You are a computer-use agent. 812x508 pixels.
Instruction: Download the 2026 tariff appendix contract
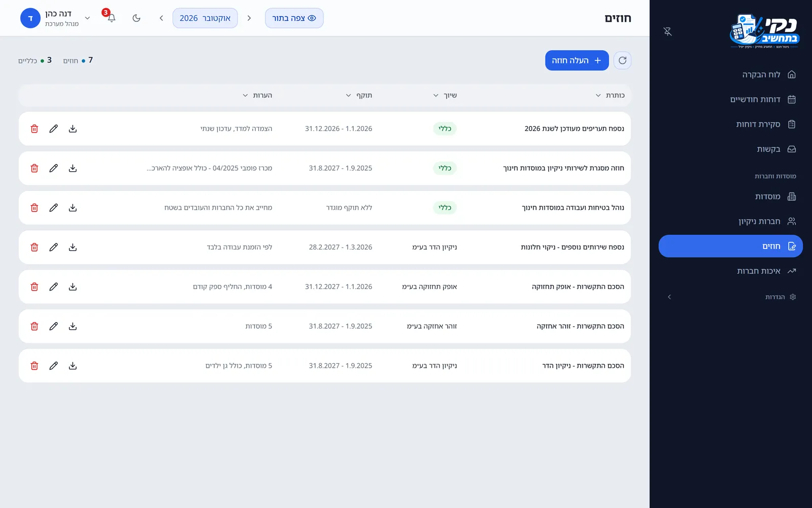click(73, 129)
